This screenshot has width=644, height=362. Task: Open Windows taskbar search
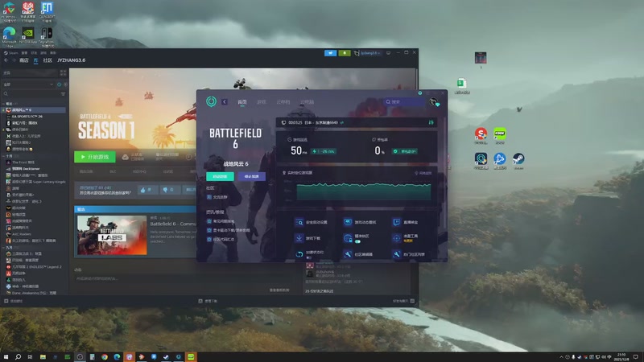coord(18,357)
